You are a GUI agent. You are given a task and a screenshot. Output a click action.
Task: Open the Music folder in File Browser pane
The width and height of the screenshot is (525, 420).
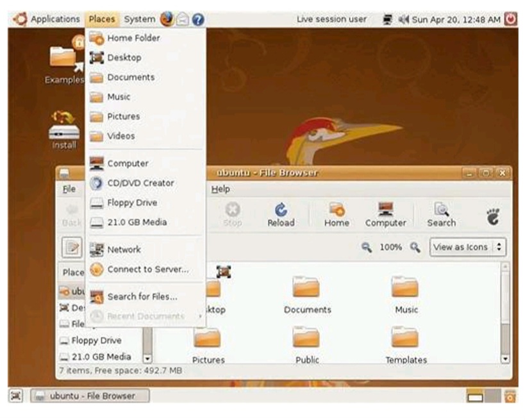pos(406,295)
